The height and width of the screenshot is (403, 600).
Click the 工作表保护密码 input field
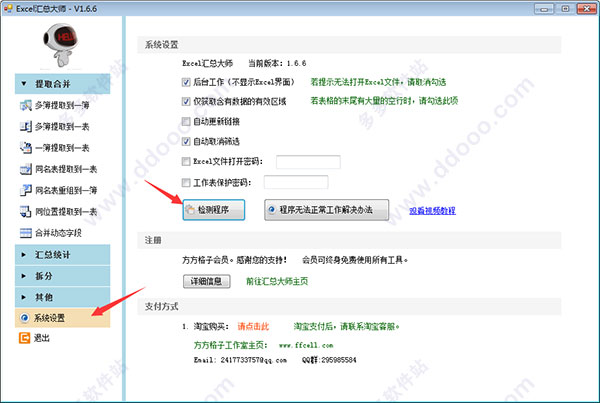[296, 182]
